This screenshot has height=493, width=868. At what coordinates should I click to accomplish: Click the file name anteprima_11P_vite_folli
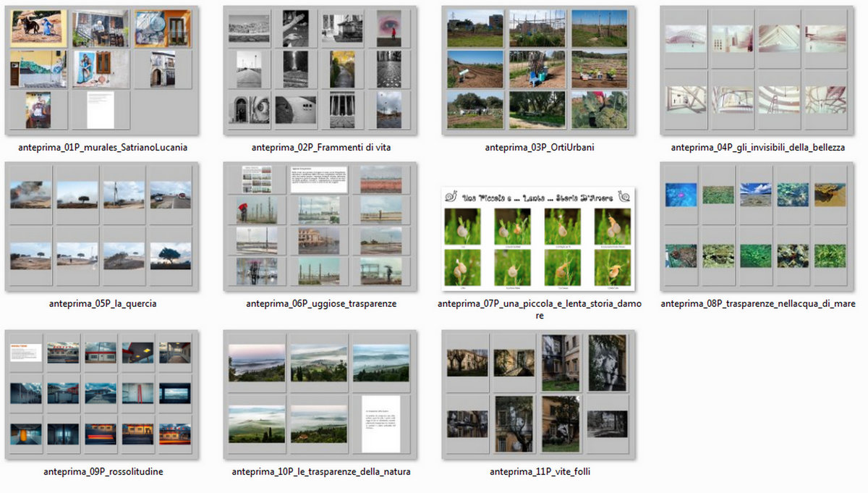pyautogui.click(x=539, y=472)
